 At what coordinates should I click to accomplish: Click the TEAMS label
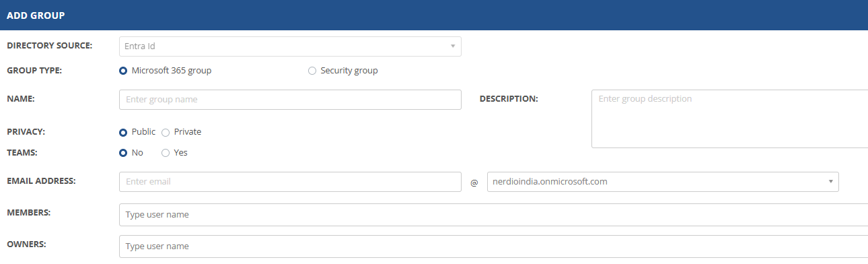22,152
